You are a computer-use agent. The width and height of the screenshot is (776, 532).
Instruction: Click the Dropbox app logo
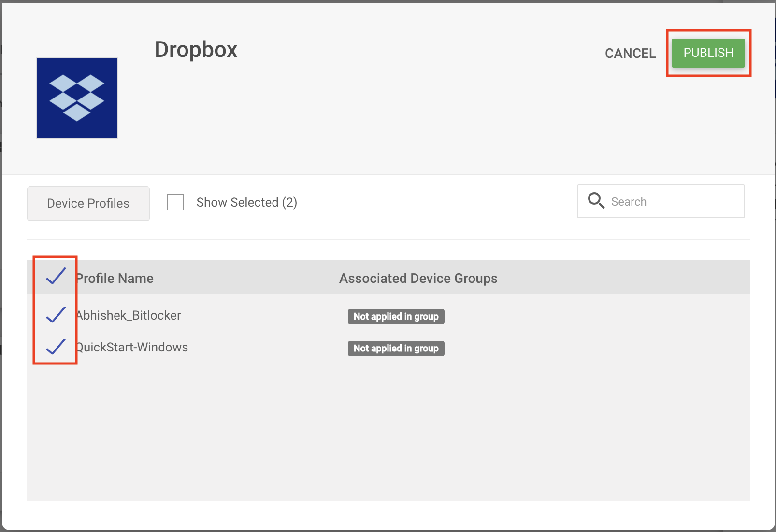(x=77, y=98)
